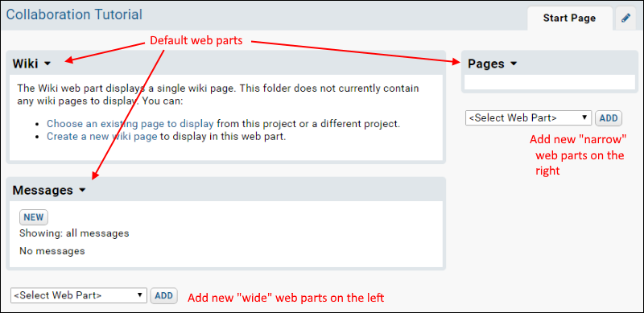Screen dimensions: 644x313
Task: Open the Wiki web part triangle menu
Action: pos(47,64)
